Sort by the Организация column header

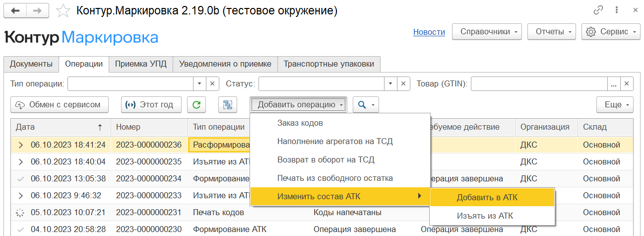point(546,127)
